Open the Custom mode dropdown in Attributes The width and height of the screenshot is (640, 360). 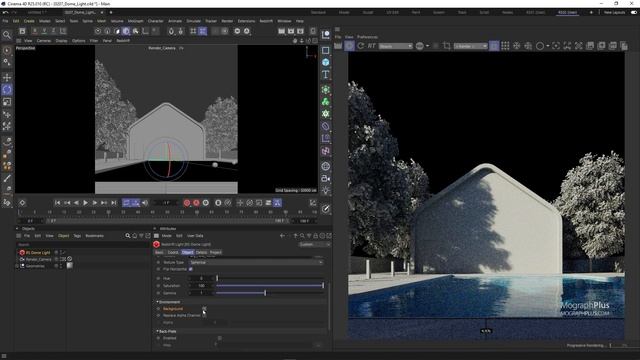coord(315,244)
